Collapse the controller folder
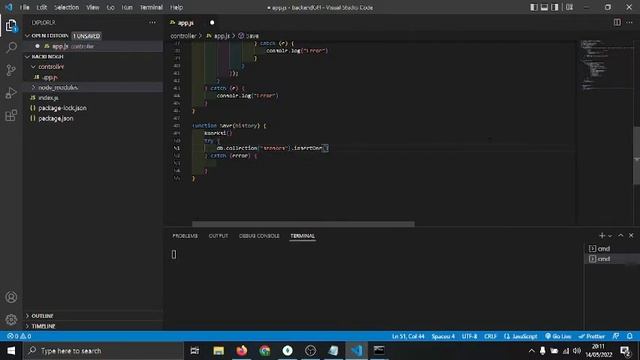Viewport: 640px width, 360px height. point(93,67)
